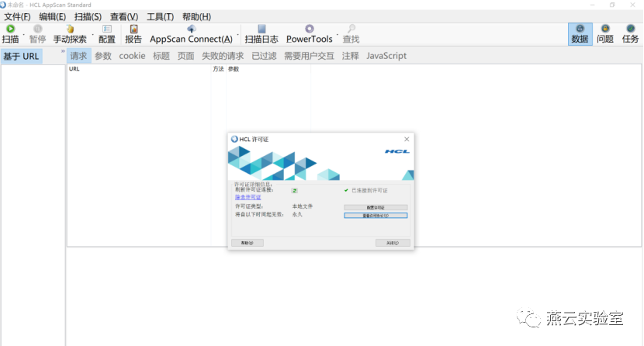The width and height of the screenshot is (644, 346).
Task: Click the 关闭 button in license dialog
Action: [x=393, y=243]
